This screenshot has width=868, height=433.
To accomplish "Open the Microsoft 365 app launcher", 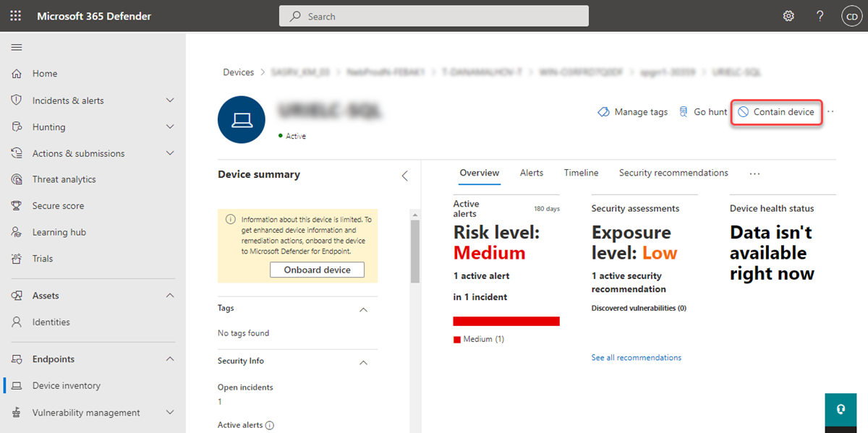I will [x=15, y=15].
